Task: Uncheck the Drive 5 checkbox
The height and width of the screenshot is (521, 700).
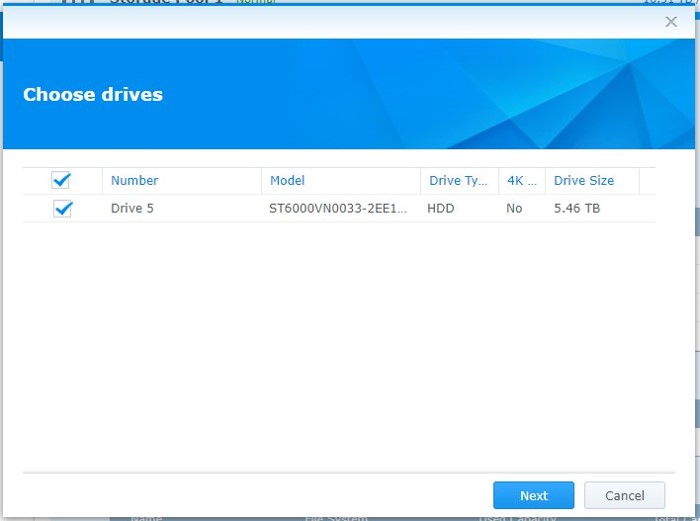Action: click(62, 208)
